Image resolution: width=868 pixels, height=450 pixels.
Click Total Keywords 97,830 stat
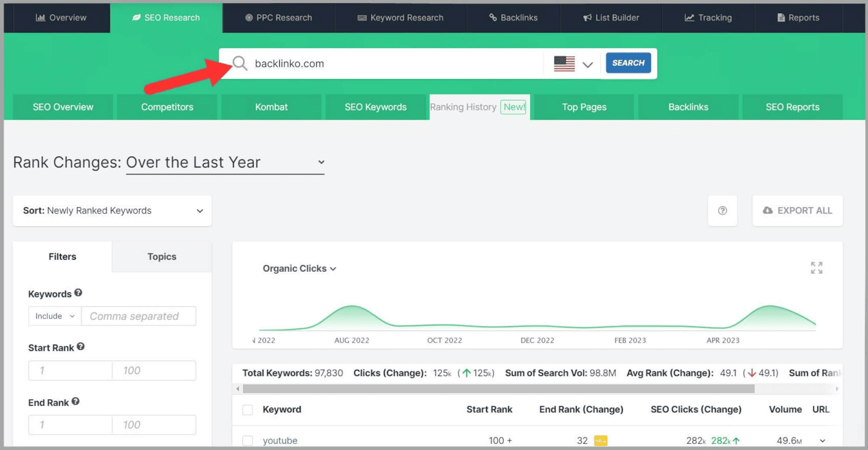292,373
